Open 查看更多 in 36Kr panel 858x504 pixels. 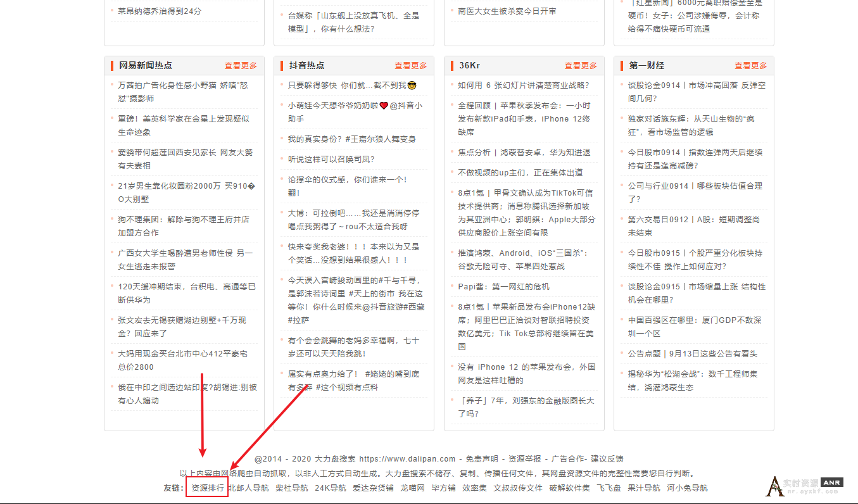(581, 66)
